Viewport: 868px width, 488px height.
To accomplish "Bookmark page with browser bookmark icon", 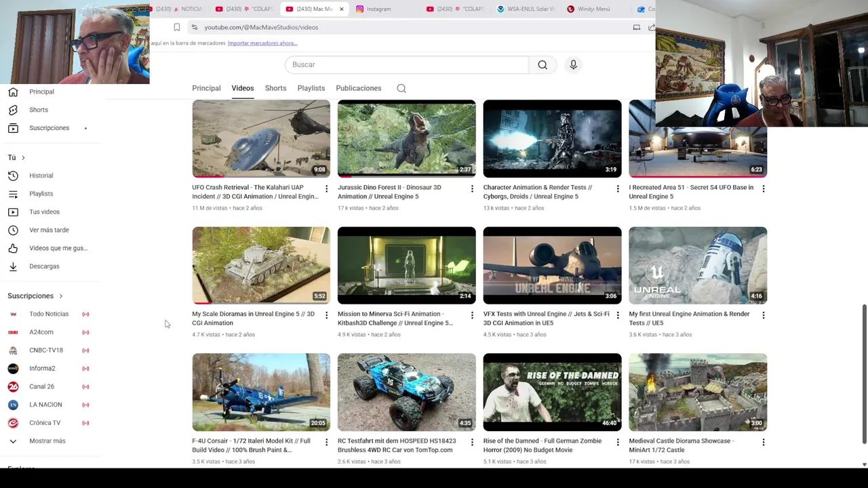I will [x=176, y=27].
